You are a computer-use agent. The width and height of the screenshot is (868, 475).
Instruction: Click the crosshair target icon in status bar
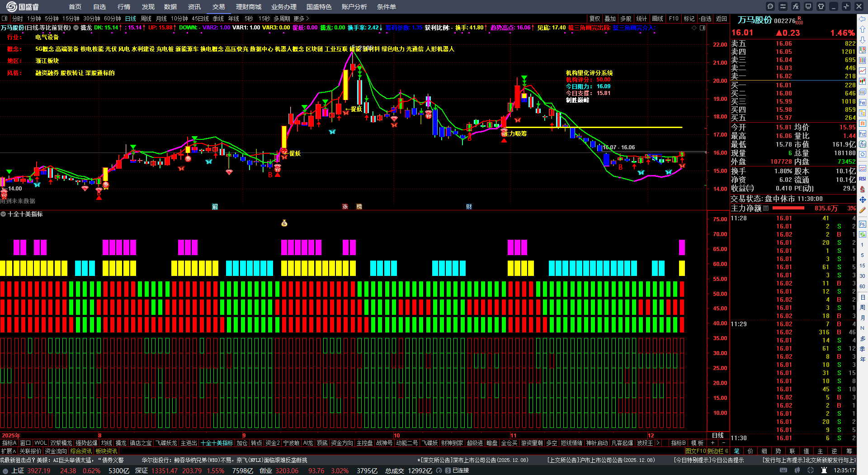811,470
